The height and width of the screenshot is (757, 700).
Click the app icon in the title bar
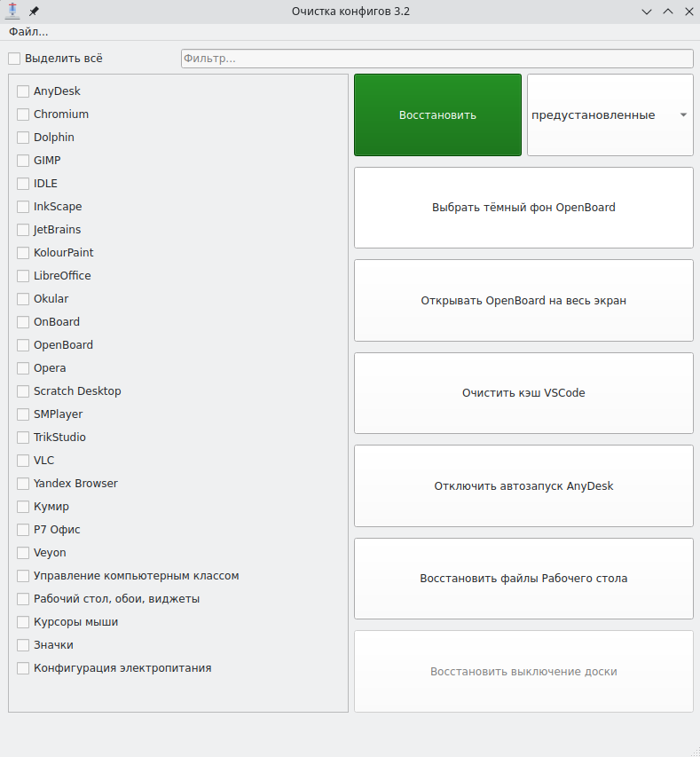tap(12, 12)
